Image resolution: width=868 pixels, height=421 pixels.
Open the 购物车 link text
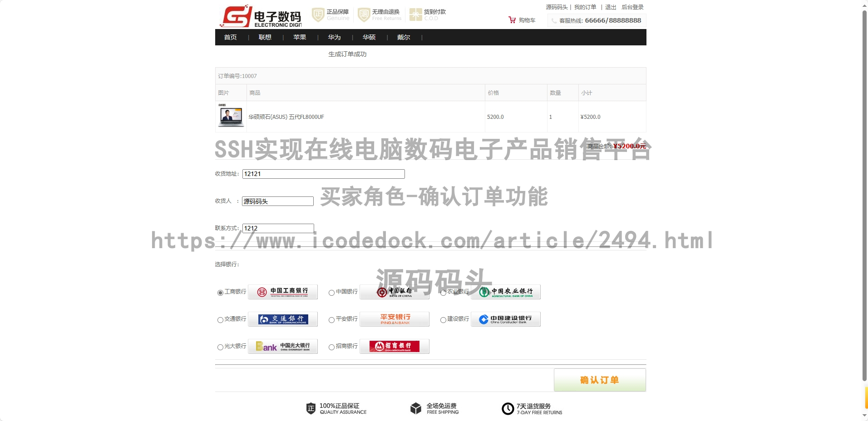click(527, 20)
